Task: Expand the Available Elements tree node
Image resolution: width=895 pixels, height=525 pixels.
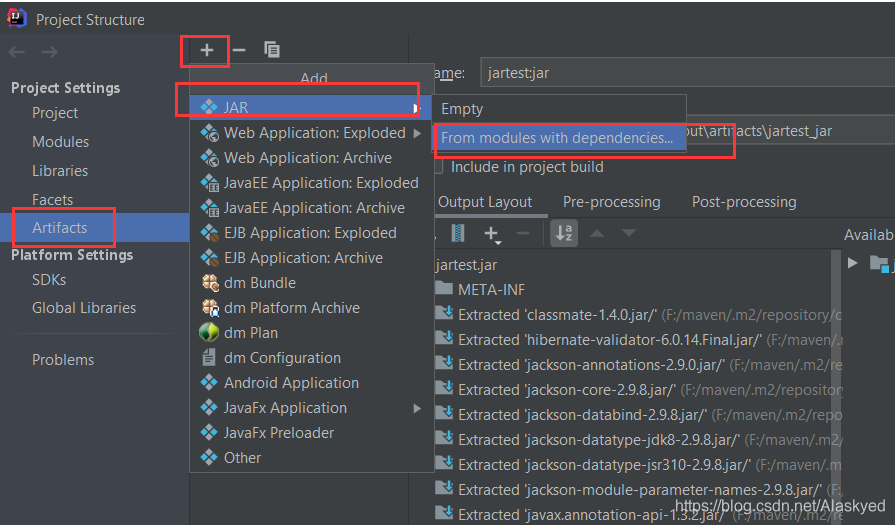Action: click(853, 263)
